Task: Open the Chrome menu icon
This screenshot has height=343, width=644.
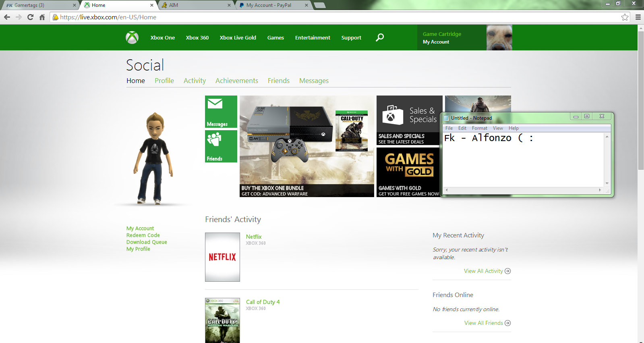Action: (638, 17)
